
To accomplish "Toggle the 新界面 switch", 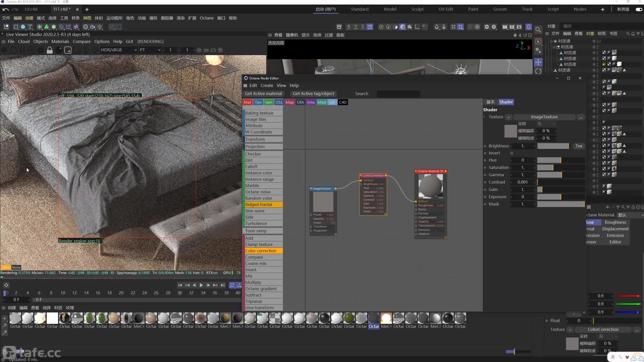I will click(x=639, y=9).
